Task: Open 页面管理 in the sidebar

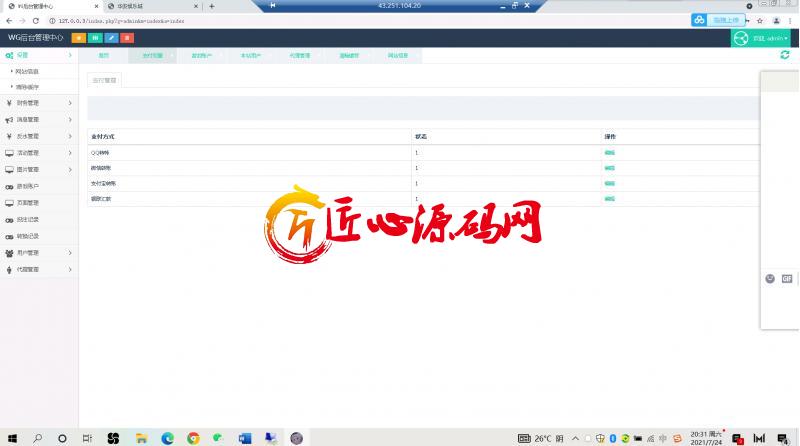Action: tap(28, 203)
